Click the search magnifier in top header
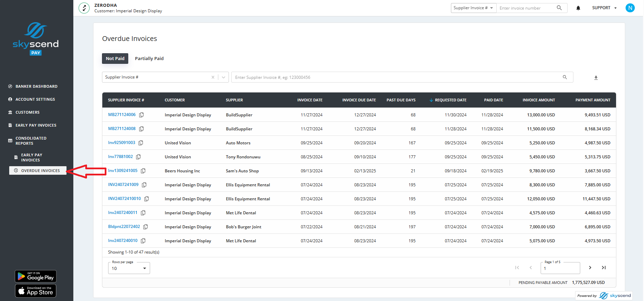Viewport: 644px width, 301px height. pyautogui.click(x=559, y=8)
